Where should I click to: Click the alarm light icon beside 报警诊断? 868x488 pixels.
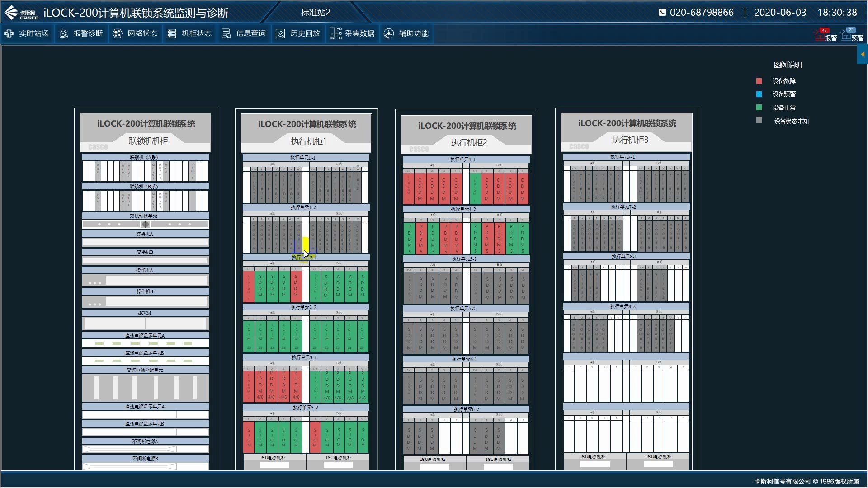(64, 33)
